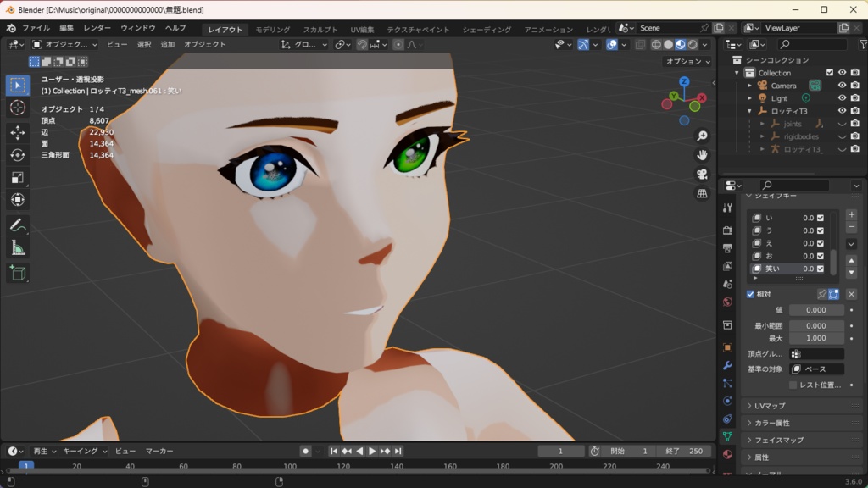Pick the Measure ruler tool
This screenshot has height=488, width=868.
tap(18, 248)
